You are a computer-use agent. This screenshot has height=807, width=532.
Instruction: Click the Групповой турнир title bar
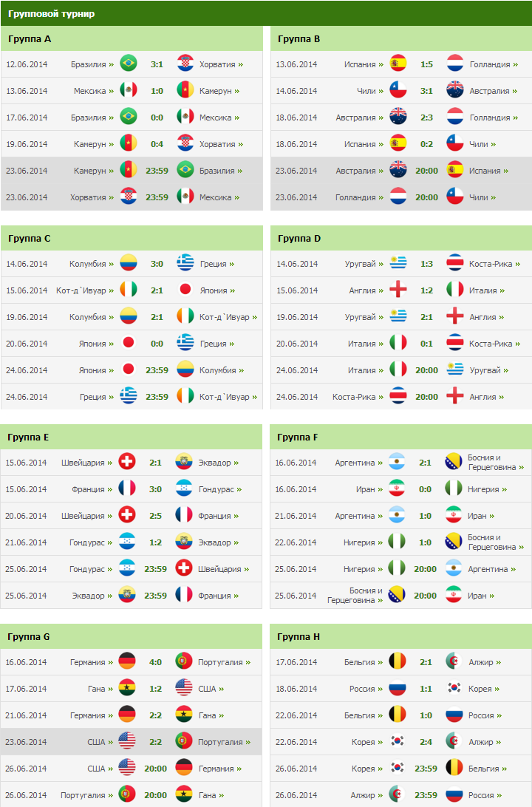coord(266,13)
